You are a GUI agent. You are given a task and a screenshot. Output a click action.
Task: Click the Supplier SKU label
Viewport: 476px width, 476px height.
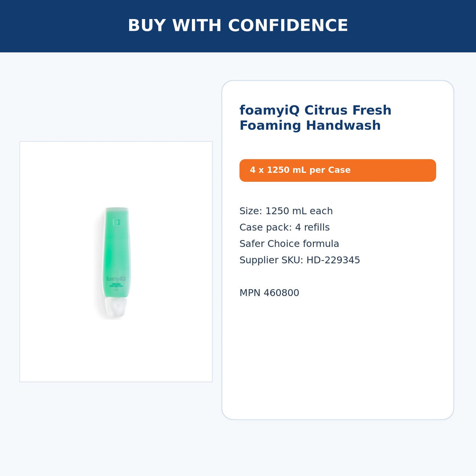(271, 260)
